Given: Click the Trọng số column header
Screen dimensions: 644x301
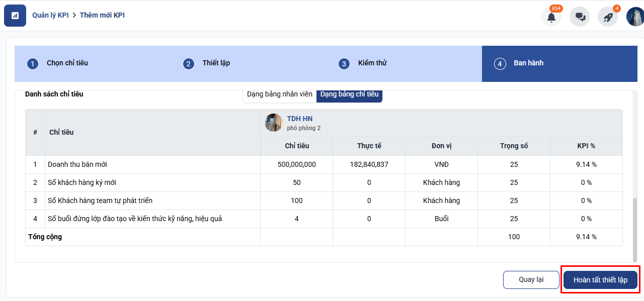Looking at the screenshot, I should pos(514,146).
